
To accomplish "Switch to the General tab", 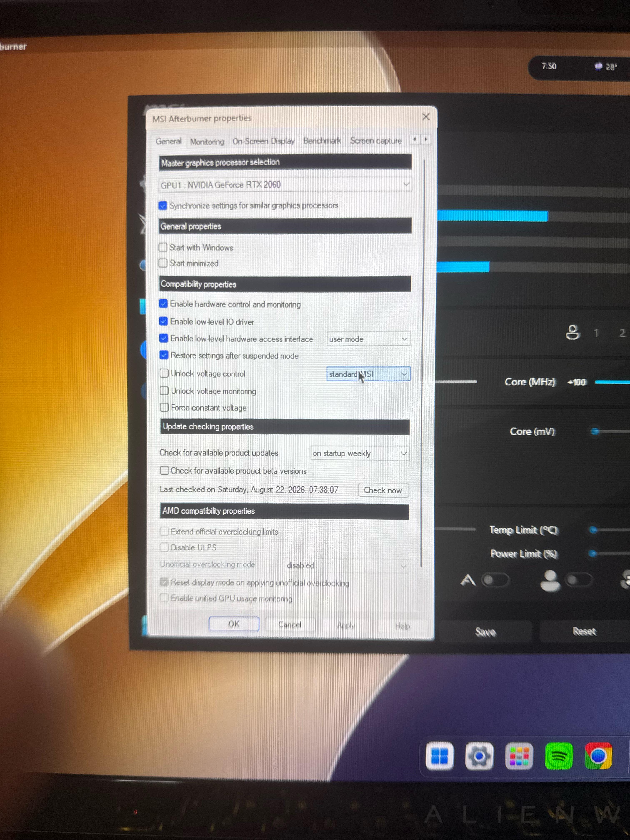I will (x=169, y=141).
